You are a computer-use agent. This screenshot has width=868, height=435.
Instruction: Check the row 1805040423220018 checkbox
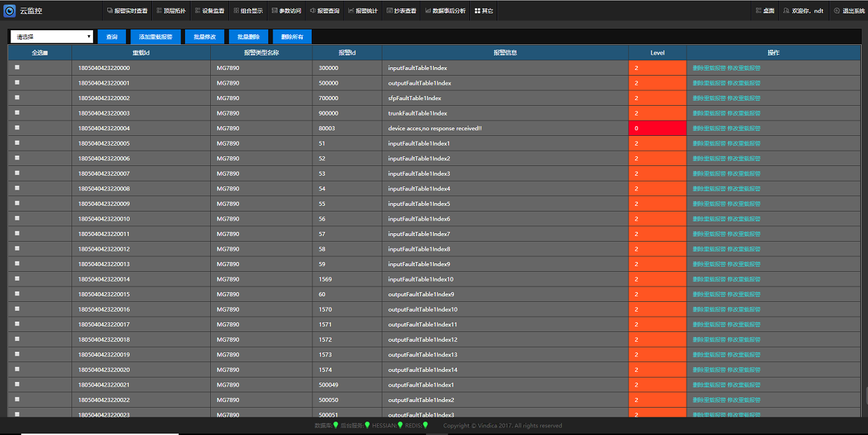(x=17, y=338)
